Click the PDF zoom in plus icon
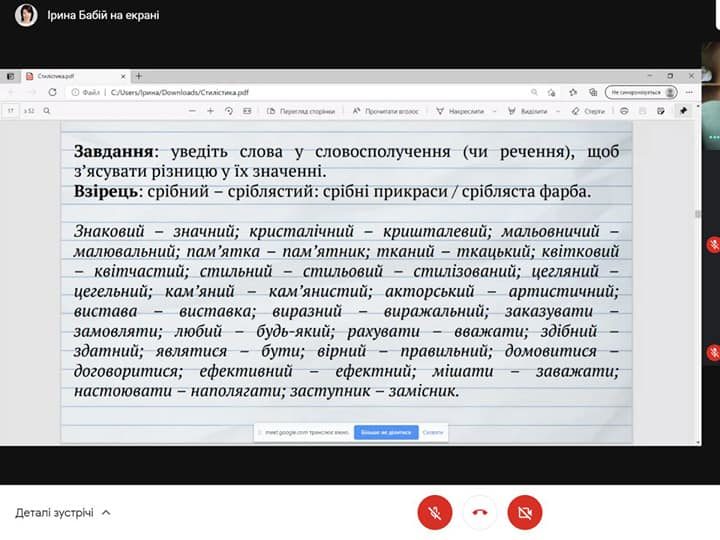720x540 pixels. [x=210, y=111]
